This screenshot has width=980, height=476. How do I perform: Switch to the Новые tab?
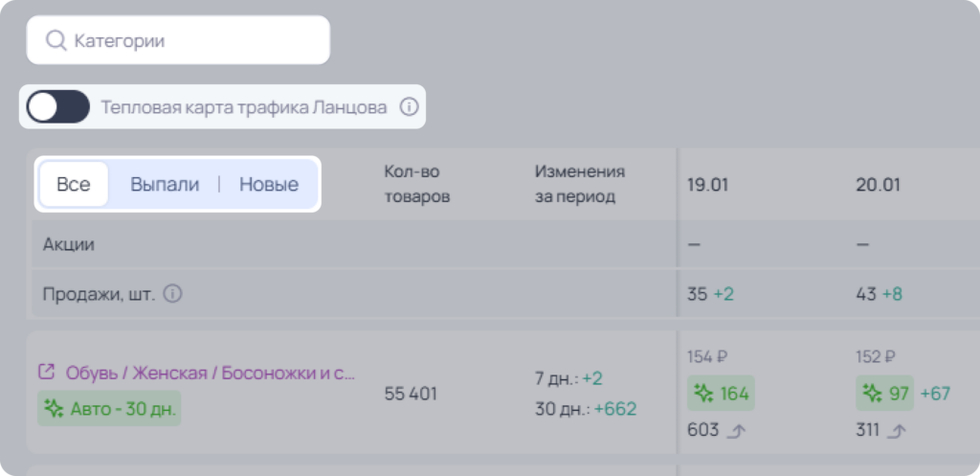269,185
